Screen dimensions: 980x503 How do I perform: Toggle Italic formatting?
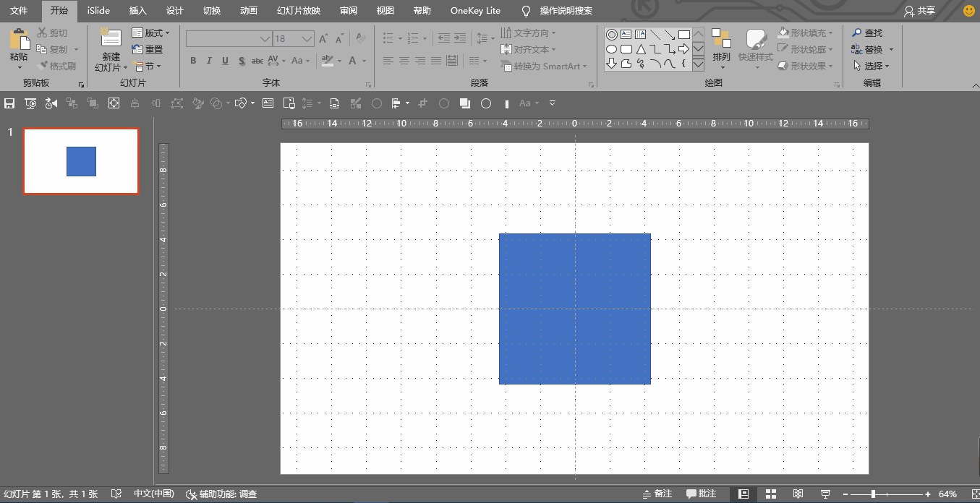pos(209,61)
